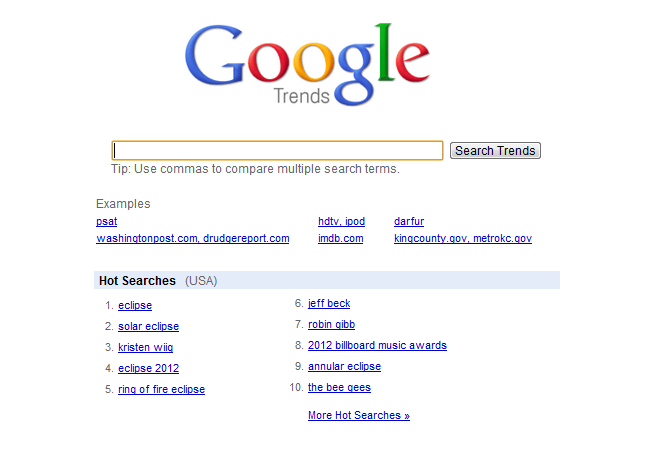Image resolution: width=652 pixels, height=450 pixels.
Task: Open kingcounty.gov, metrokc.gov example link
Action: [x=463, y=238]
